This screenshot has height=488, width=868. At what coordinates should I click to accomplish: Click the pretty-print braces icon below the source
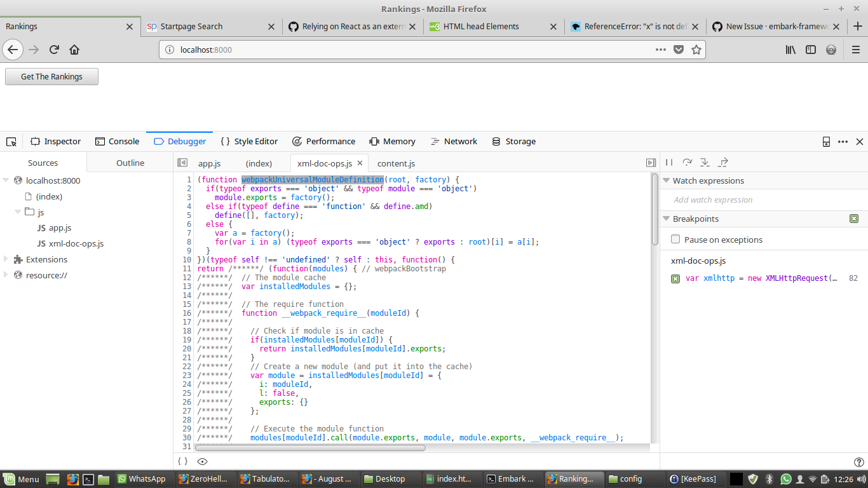click(x=182, y=461)
